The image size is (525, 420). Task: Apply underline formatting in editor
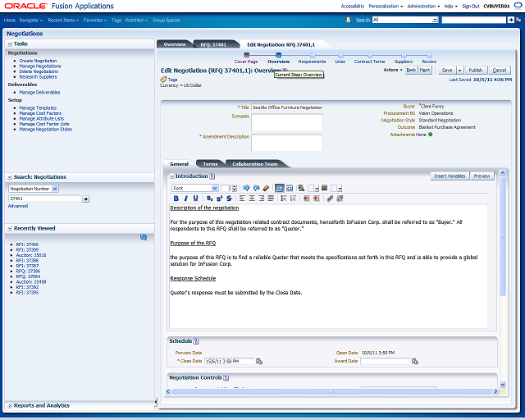pos(195,199)
